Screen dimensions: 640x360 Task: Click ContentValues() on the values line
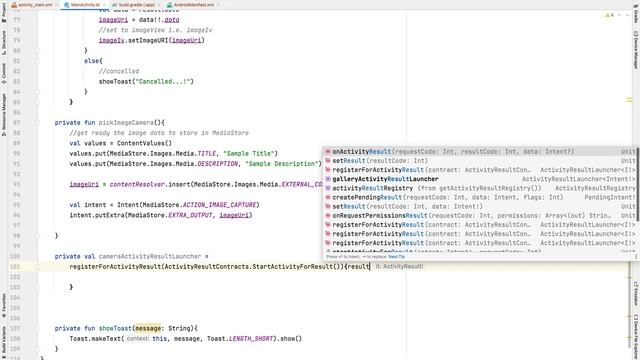click(x=144, y=143)
